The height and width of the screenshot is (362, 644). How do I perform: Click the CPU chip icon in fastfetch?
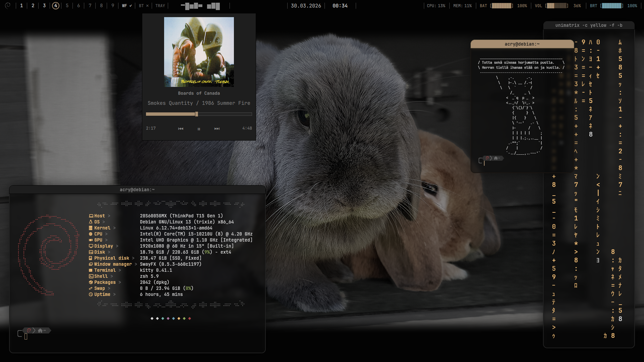pos(91,234)
